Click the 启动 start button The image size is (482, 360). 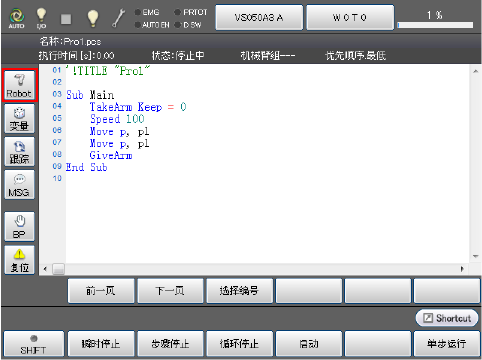[309, 344]
